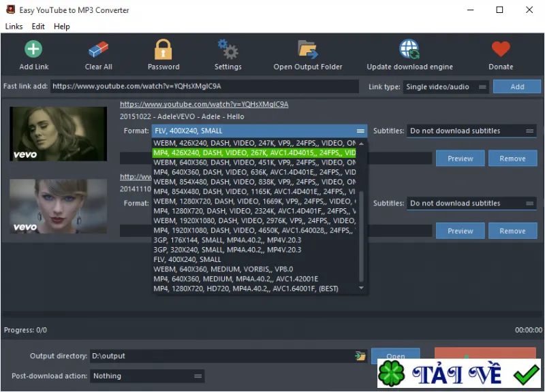The width and height of the screenshot is (545, 392).
Task: Click the Add Link plus icon
Action: [33, 49]
